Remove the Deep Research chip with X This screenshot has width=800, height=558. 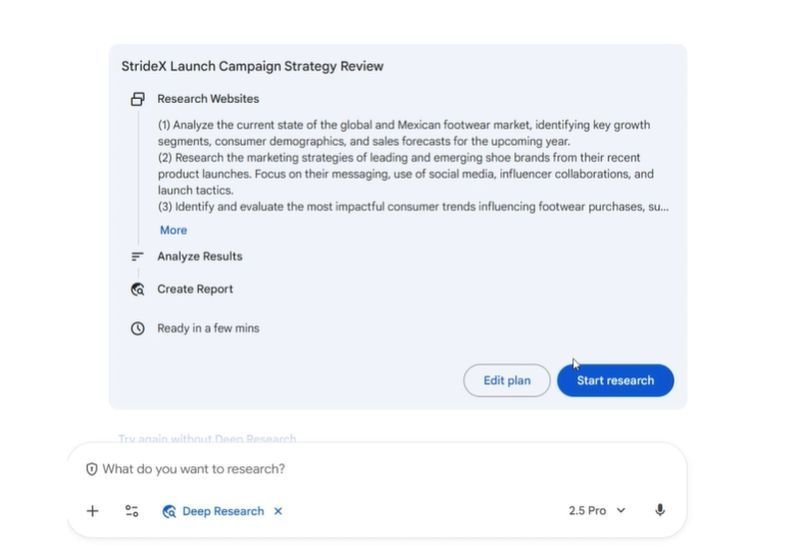(x=278, y=511)
